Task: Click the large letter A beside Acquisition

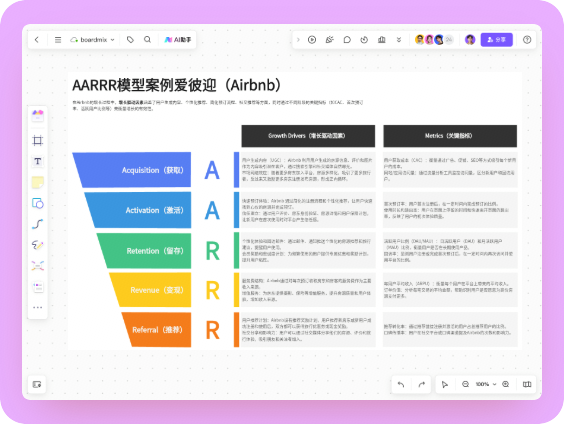Action: coord(212,170)
